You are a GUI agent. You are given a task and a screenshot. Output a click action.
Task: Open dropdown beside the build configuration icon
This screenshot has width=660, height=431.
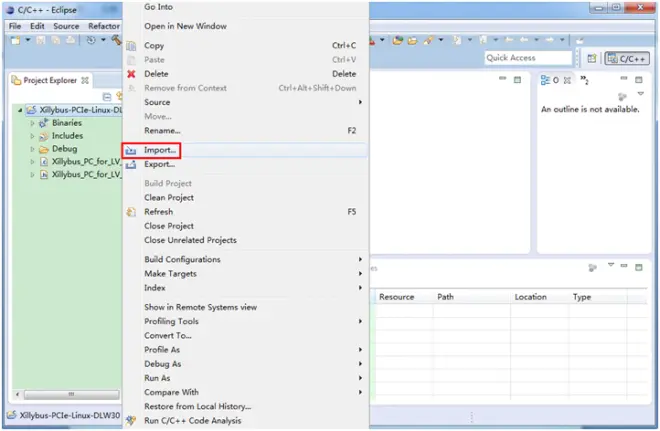(103, 40)
